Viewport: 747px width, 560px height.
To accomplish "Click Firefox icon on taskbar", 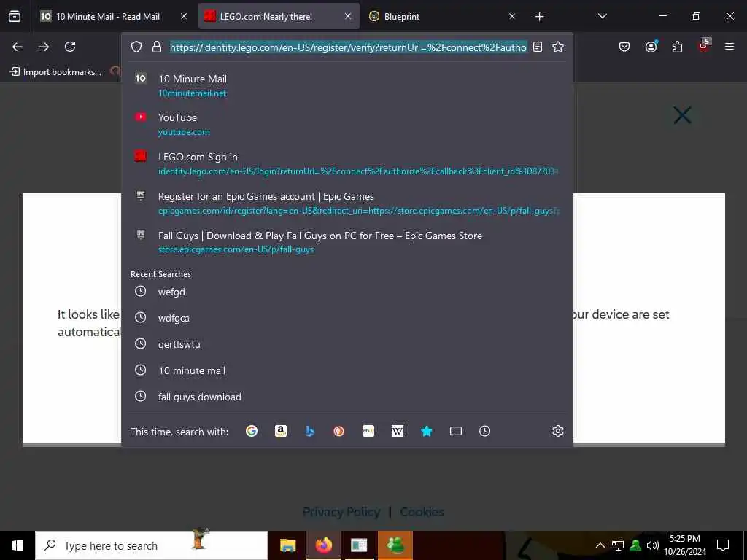I will click(323, 545).
